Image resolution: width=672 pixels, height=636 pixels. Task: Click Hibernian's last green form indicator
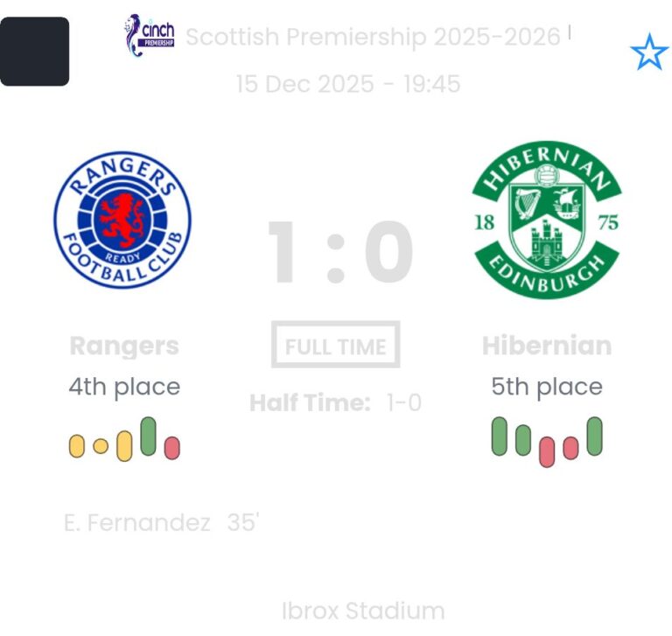(x=594, y=436)
